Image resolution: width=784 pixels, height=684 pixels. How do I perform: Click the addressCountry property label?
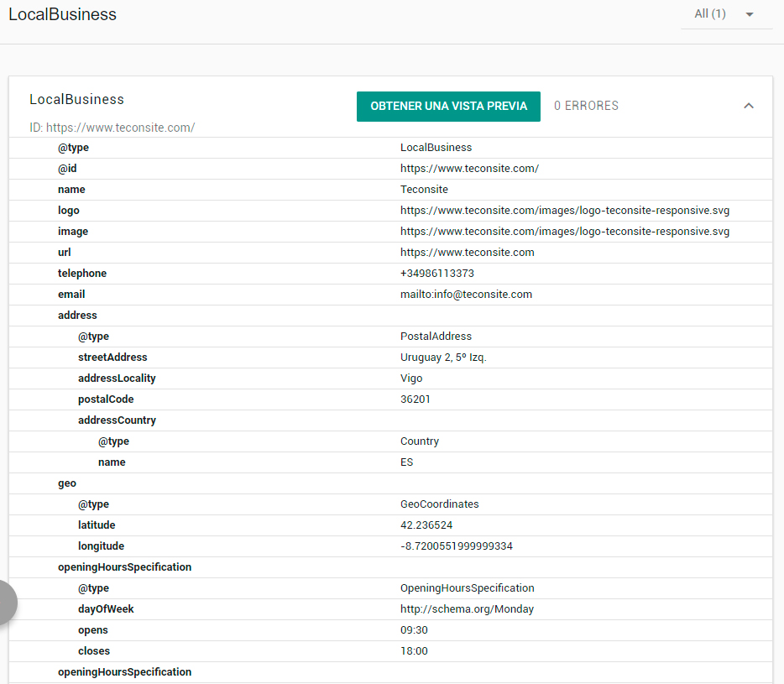tap(117, 420)
